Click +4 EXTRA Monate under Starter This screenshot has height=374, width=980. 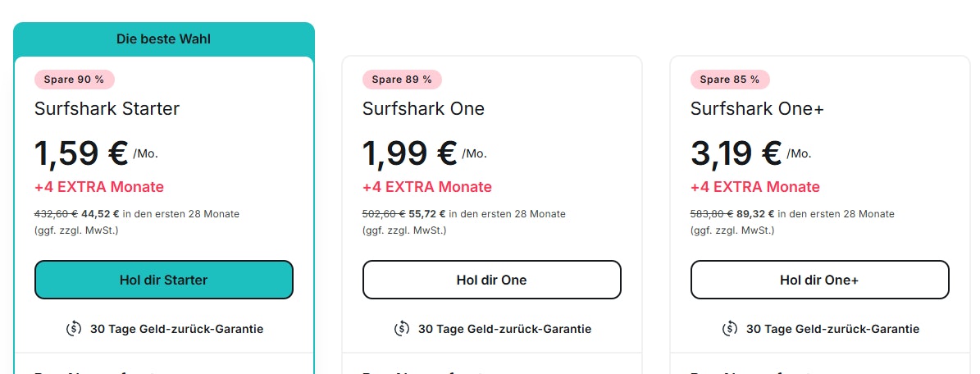99,187
